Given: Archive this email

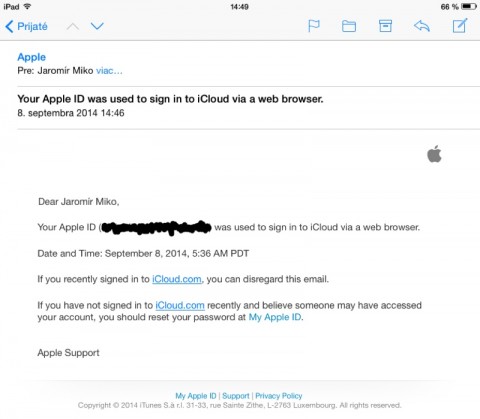Looking at the screenshot, I should tap(385, 26).
